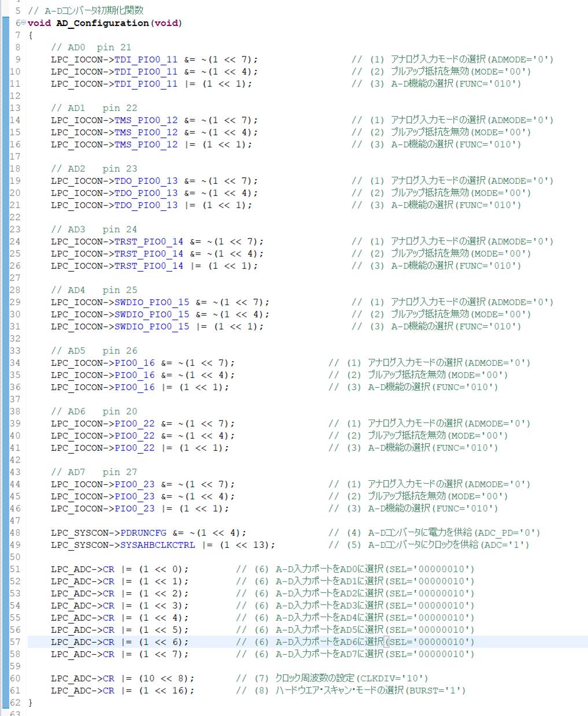Select the TDO_PIO0_13 member on line 21

pyautogui.click(x=146, y=205)
